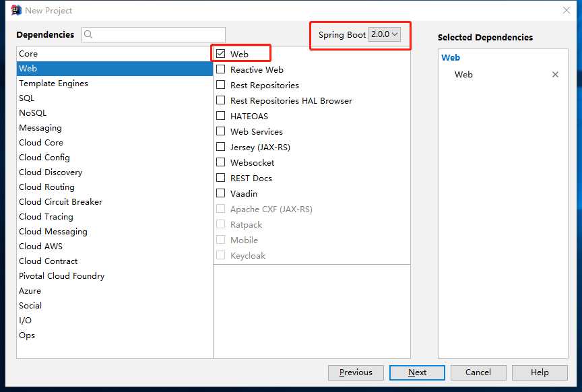Check the Jersey (JAX-RS) checkbox

click(220, 147)
